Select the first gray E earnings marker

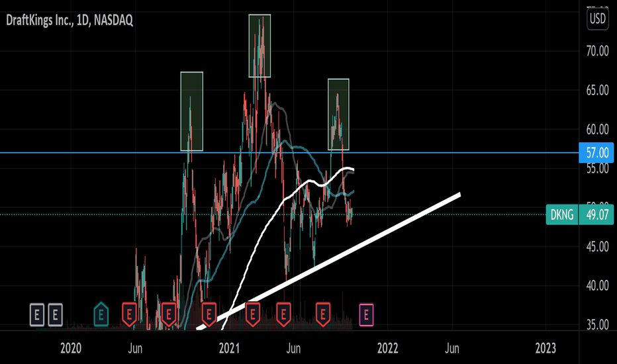coord(37,315)
